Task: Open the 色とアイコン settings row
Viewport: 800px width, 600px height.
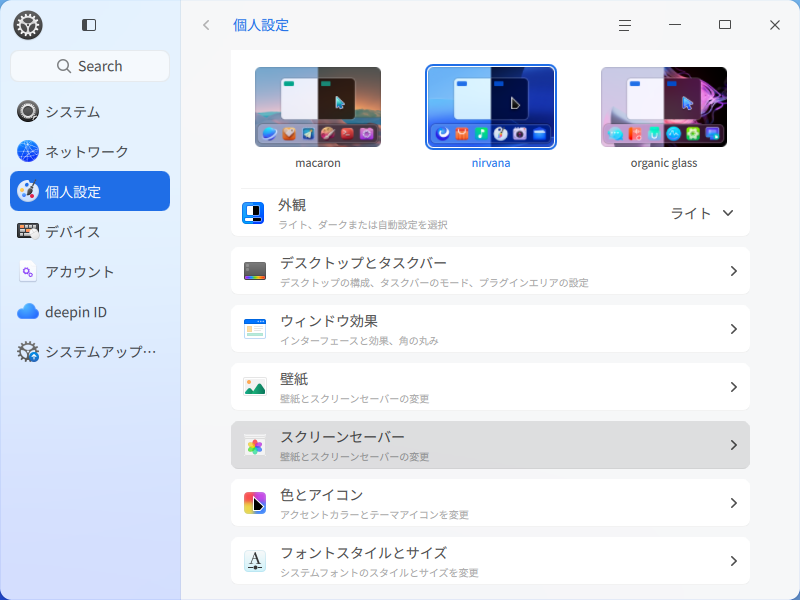Action: pos(490,503)
